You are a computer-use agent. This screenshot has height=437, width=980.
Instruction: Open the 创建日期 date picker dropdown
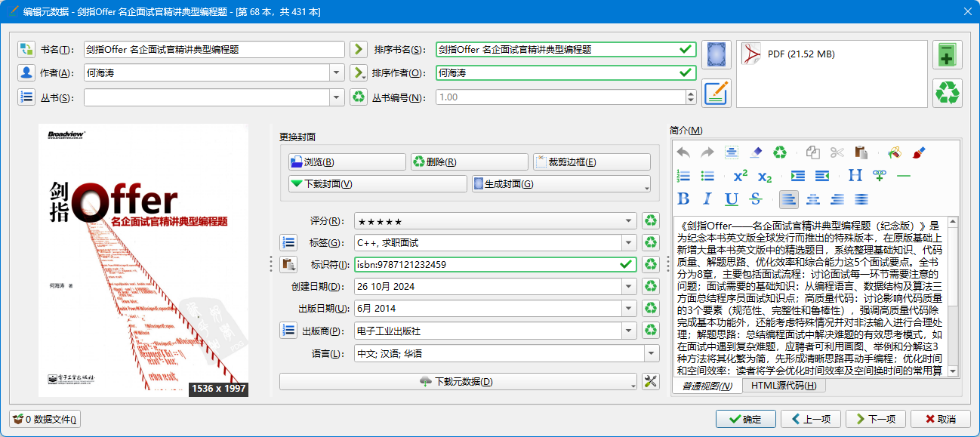tap(629, 287)
